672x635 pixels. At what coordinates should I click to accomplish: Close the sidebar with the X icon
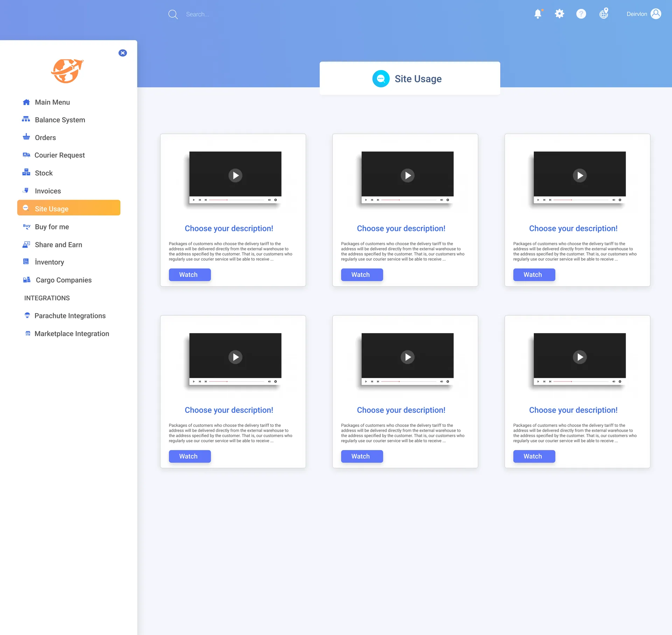[122, 53]
